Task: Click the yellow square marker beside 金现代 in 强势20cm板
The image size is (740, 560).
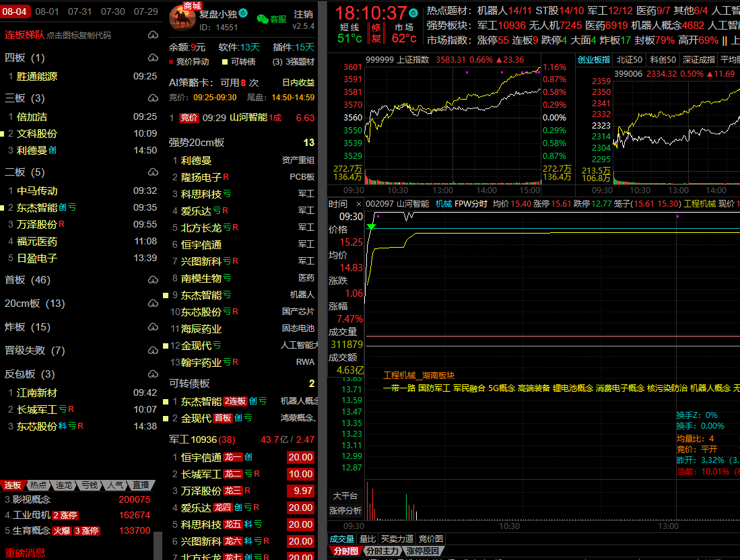Action: 166,346
